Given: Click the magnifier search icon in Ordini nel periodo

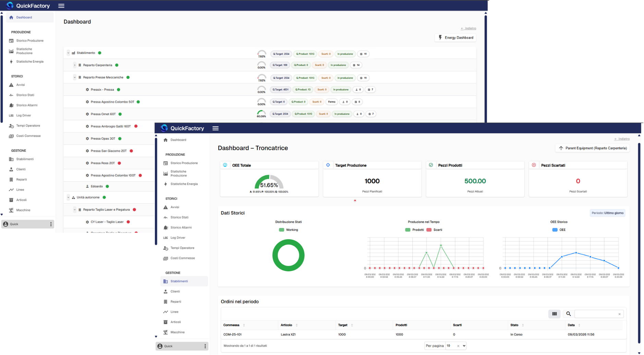Looking at the screenshot, I should click(568, 314).
